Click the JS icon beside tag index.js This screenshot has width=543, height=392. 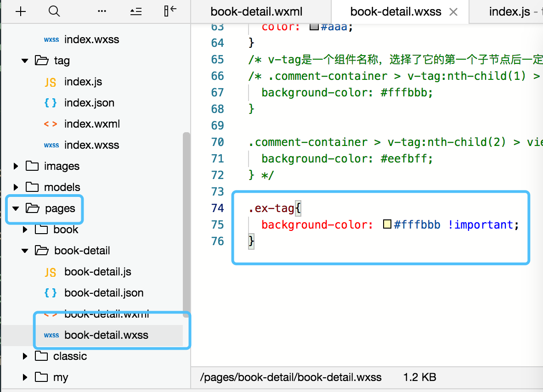pos(51,82)
